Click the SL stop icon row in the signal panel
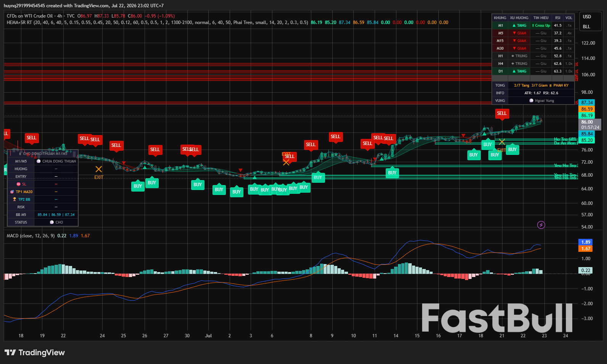 pos(43,184)
